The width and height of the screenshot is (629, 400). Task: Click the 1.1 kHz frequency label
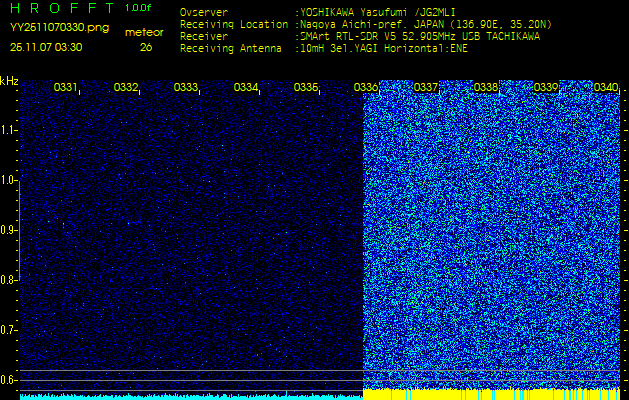pyautogui.click(x=8, y=130)
